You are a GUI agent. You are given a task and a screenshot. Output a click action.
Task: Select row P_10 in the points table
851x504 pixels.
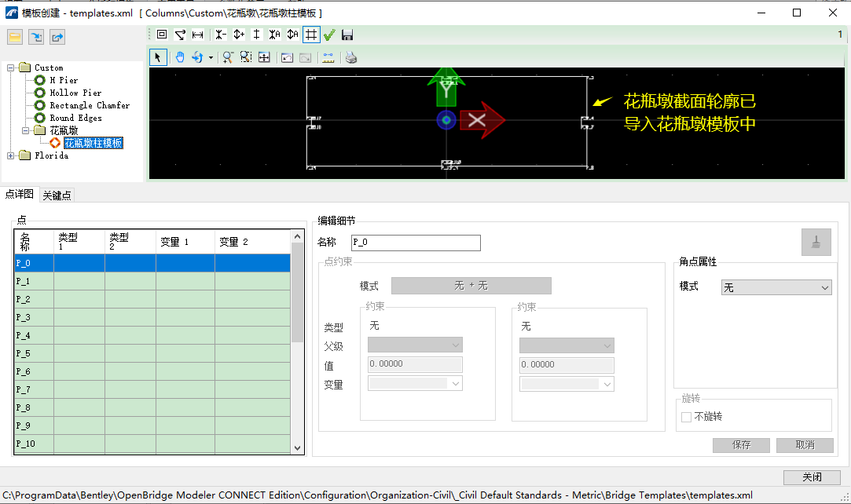pos(152,444)
